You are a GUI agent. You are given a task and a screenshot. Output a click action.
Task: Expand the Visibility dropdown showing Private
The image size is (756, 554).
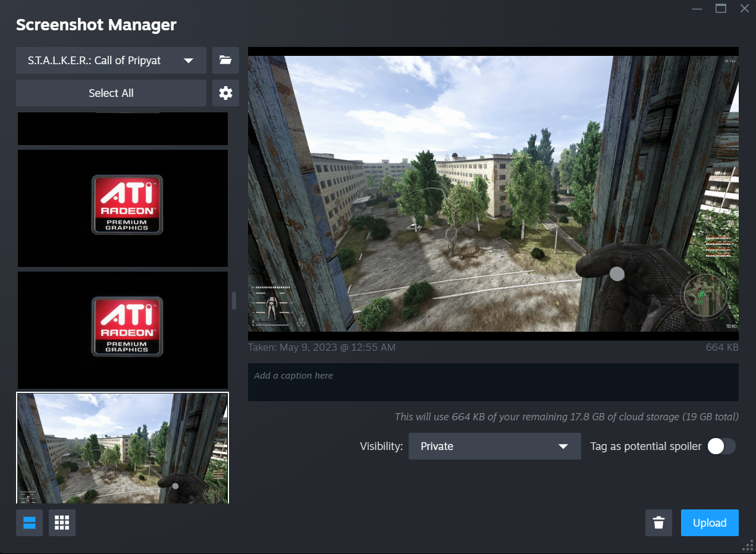coord(494,446)
